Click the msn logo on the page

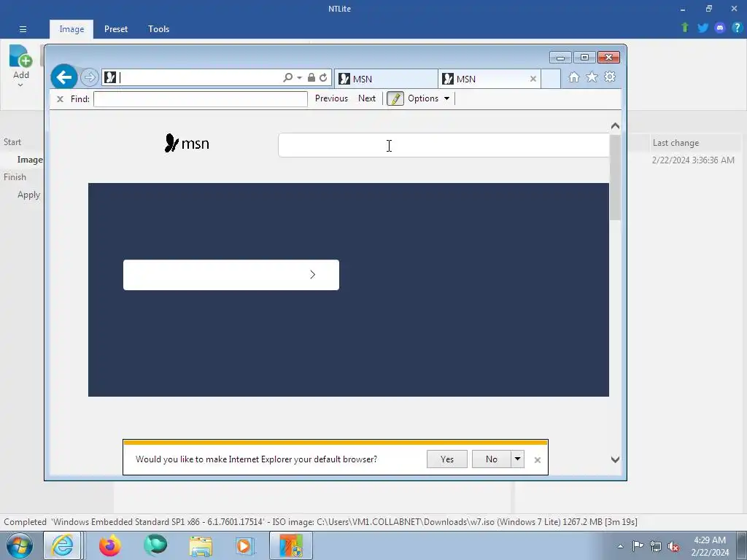(186, 143)
